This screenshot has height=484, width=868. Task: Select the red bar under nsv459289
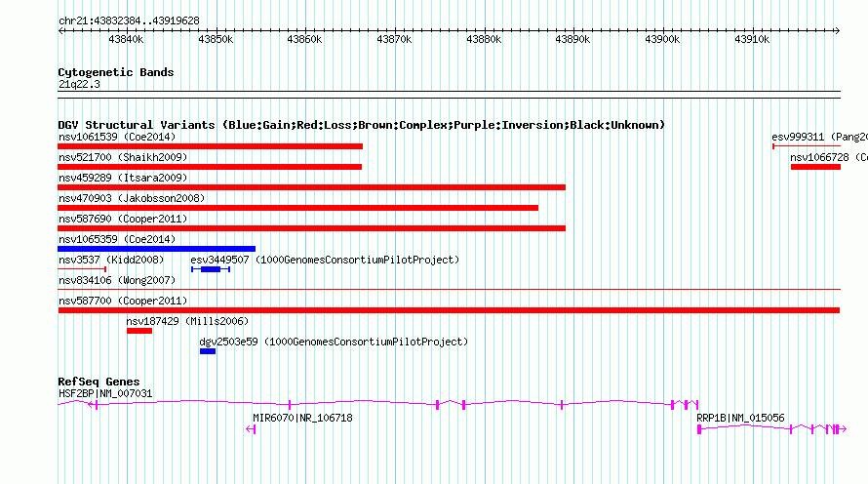312,187
